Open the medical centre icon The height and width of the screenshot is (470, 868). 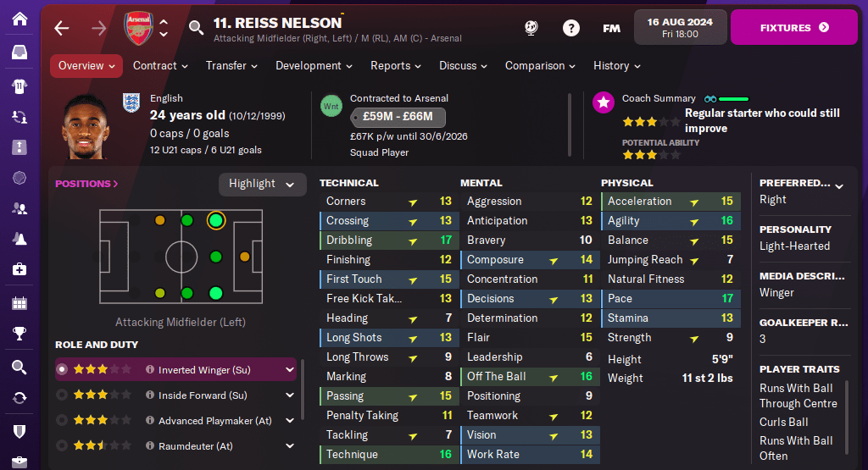pos(19,269)
